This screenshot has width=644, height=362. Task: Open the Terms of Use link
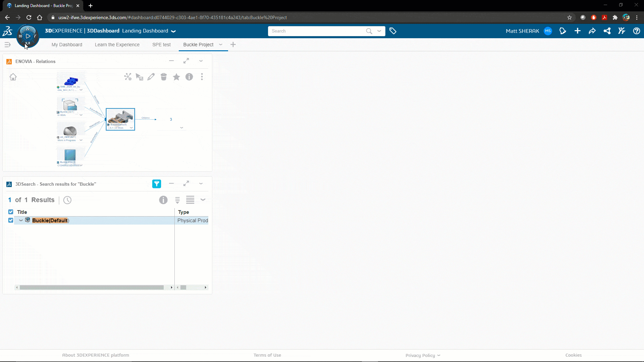click(267, 355)
